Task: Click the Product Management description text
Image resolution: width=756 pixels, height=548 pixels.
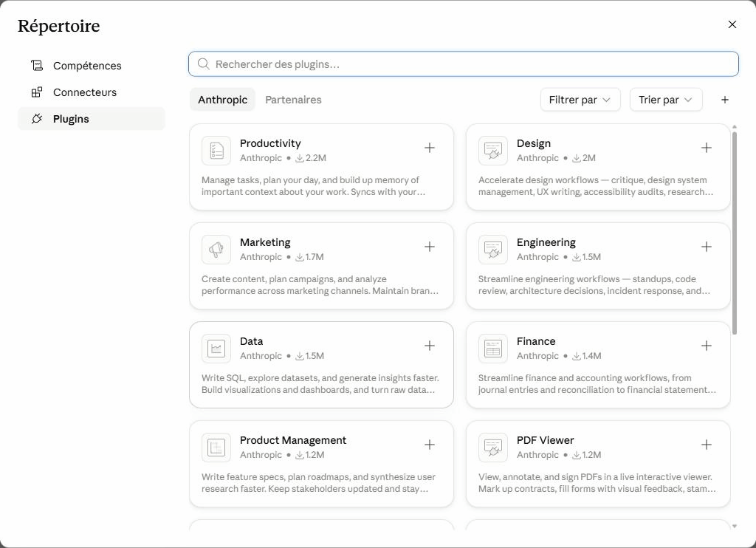Action: (x=318, y=483)
